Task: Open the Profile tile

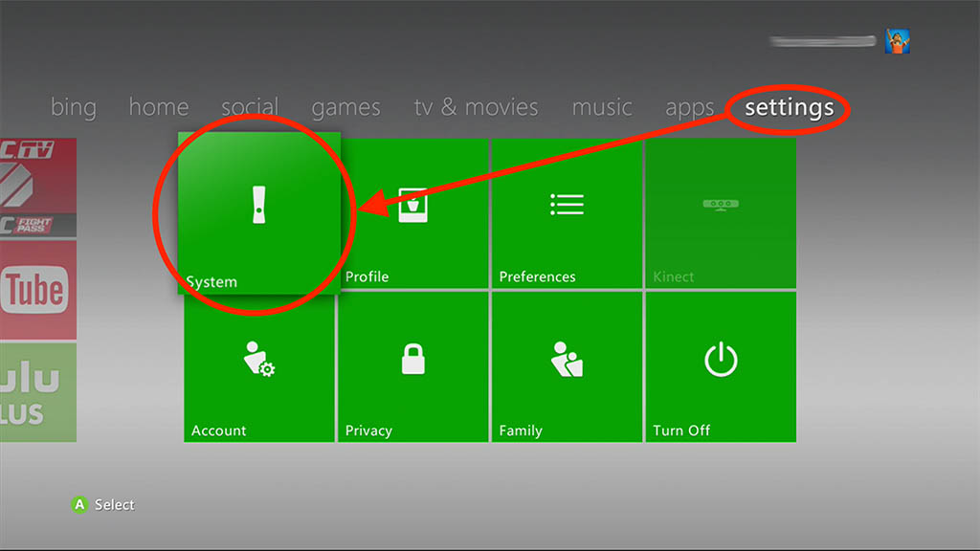Action: pos(413,213)
